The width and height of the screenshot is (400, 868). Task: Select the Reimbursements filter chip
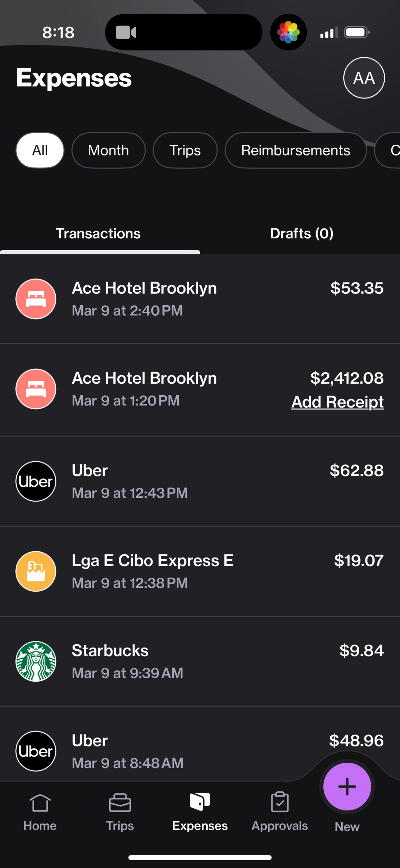296,150
